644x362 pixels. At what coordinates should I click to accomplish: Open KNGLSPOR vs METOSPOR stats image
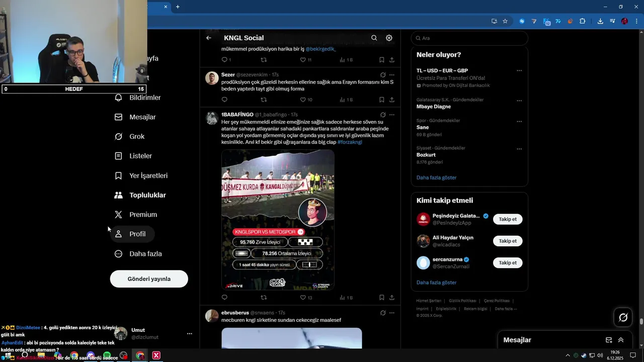click(x=278, y=220)
